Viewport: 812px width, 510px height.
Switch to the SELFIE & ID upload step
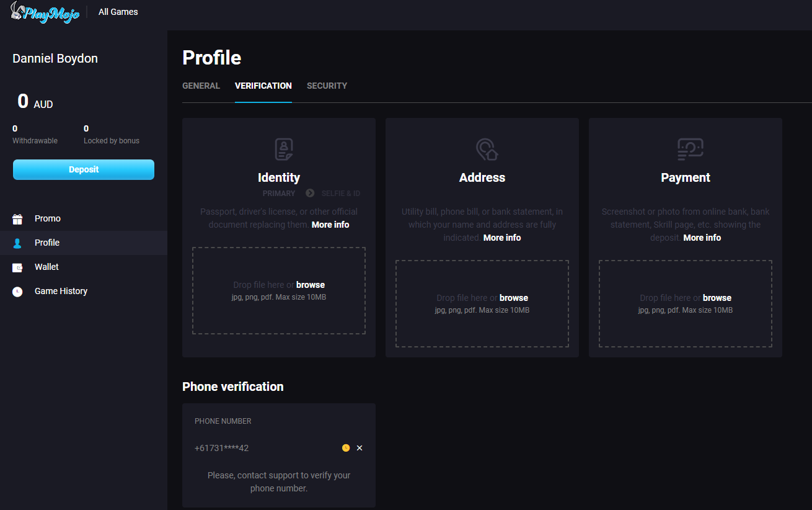tap(340, 193)
